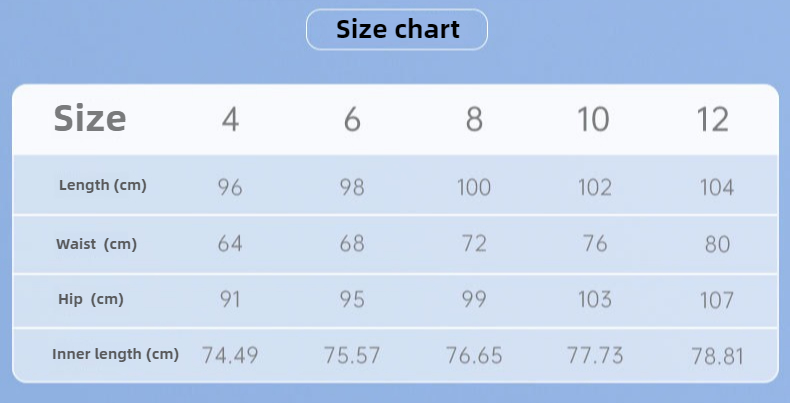Click the inner length value 74.49
790x403 pixels.
(x=230, y=355)
